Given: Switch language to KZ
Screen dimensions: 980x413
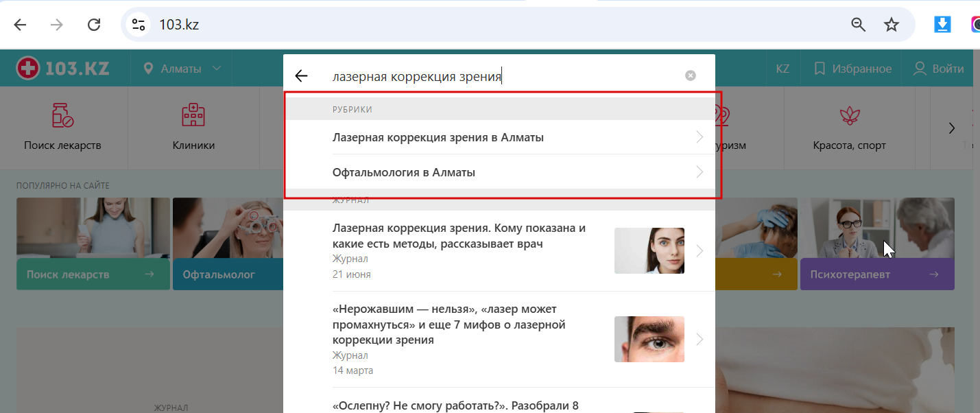Looking at the screenshot, I should (782, 69).
